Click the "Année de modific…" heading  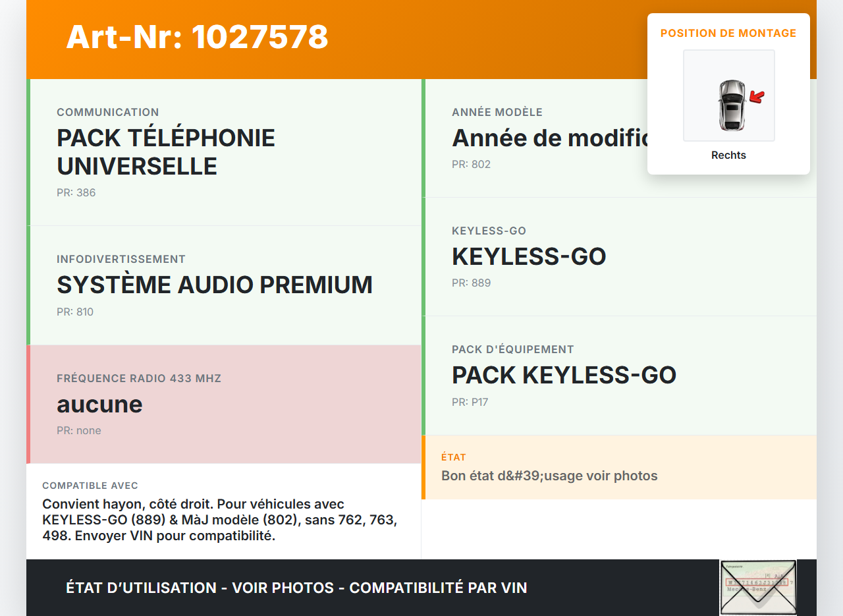click(x=551, y=138)
